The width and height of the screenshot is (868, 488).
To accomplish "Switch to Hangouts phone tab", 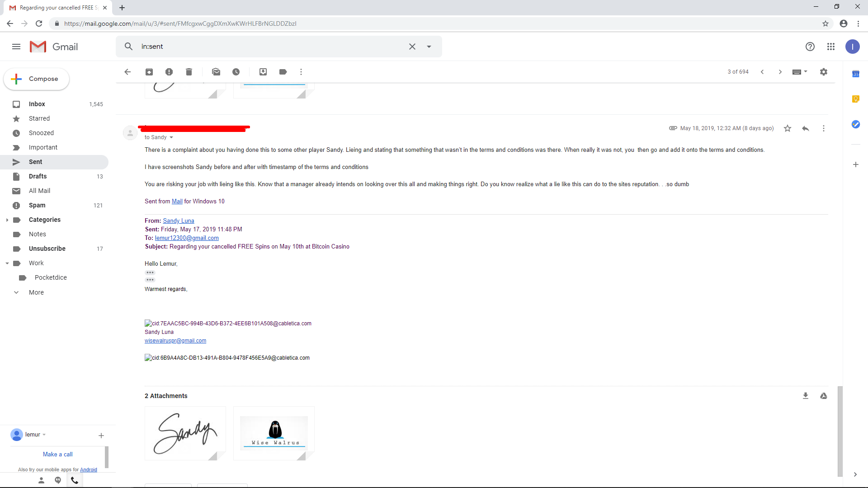I will pyautogui.click(x=75, y=480).
